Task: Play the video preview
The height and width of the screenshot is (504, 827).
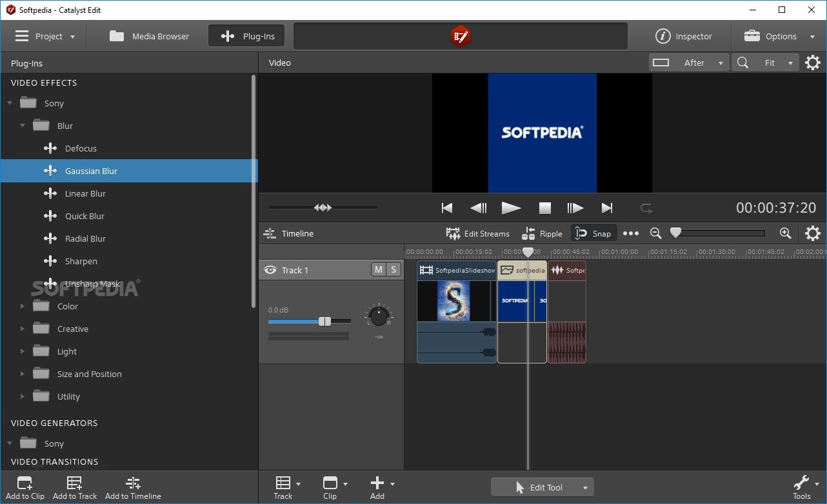Action: pyautogui.click(x=511, y=208)
